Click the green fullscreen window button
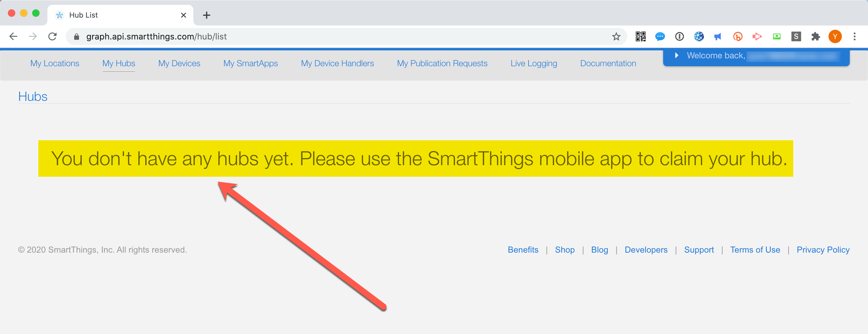The image size is (868, 334). tap(36, 13)
